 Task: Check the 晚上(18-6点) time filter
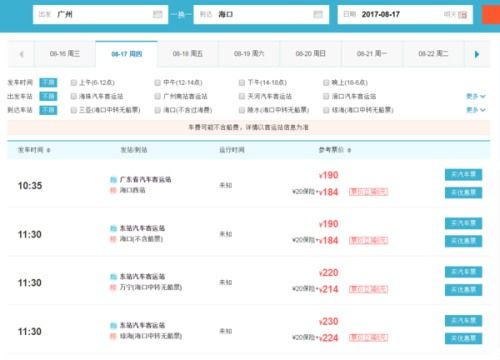pyautogui.click(x=326, y=83)
